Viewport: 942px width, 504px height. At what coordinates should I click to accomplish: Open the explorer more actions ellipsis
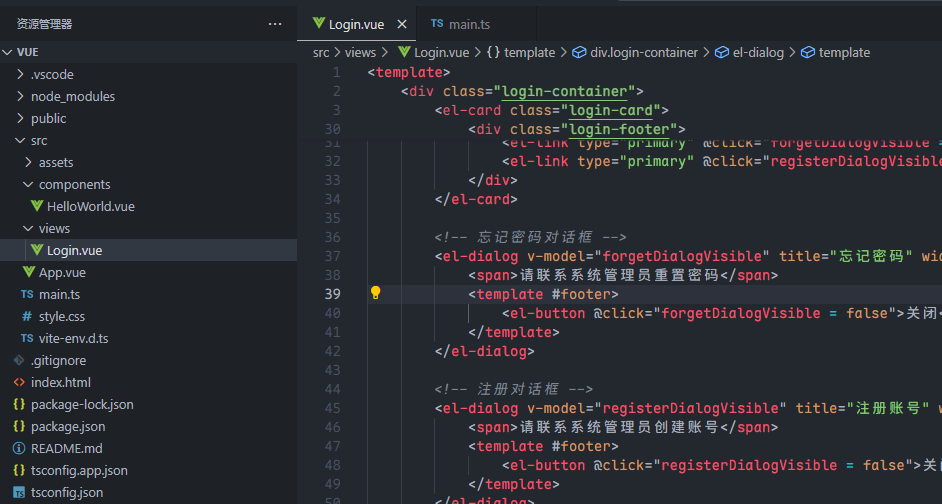click(x=275, y=24)
